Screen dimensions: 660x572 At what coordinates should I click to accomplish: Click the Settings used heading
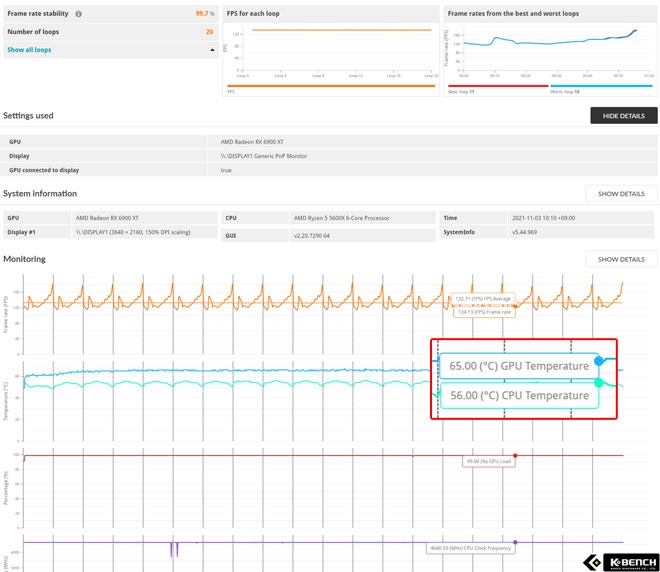pyautogui.click(x=28, y=115)
